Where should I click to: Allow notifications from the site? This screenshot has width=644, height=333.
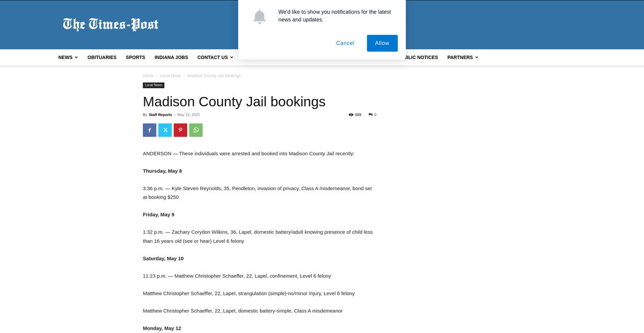(x=382, y=43)
